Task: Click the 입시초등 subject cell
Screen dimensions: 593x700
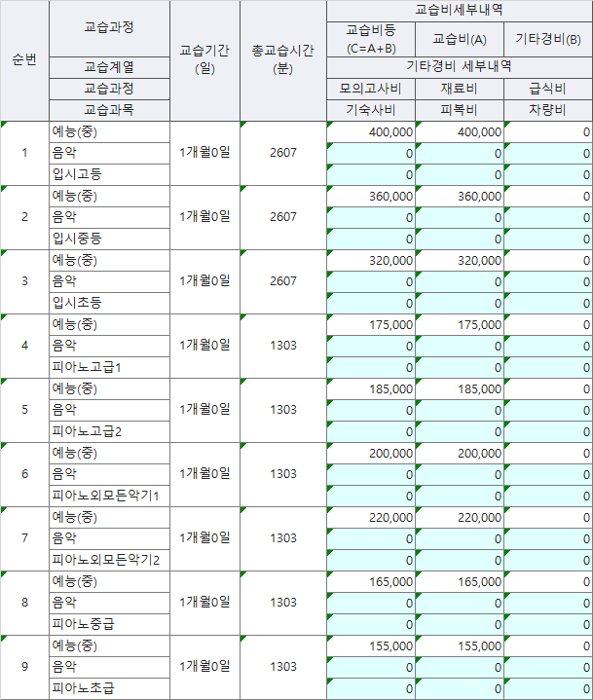Action: [109, 303]
